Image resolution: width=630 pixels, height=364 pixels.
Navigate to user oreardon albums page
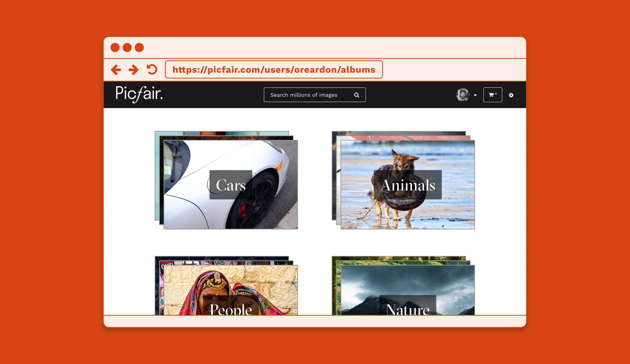point(274,69)
